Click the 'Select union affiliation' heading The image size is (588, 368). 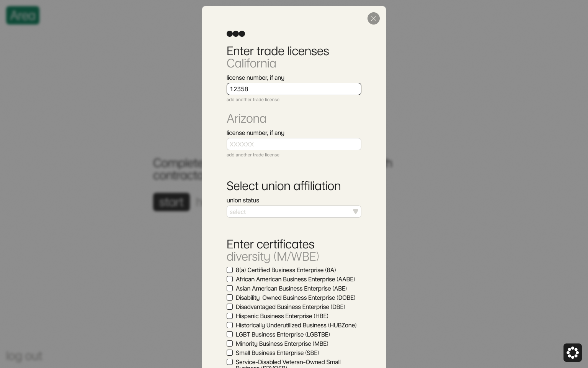tap(284, 186)
